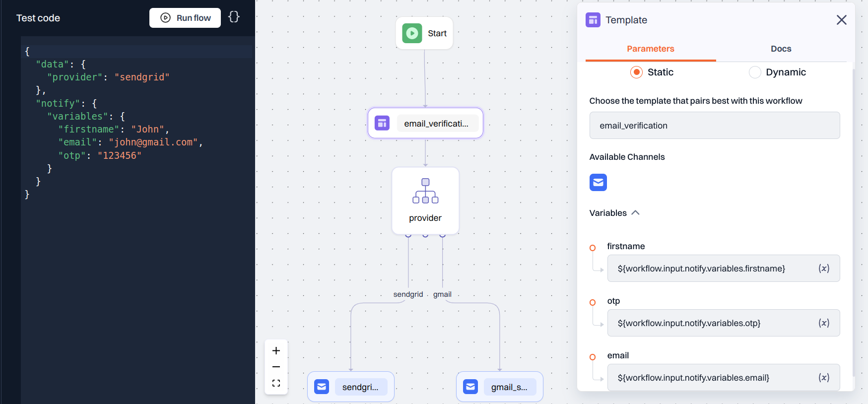This screenshot has height=404, width=868.
Task: Zoom out the canvas with minus button
Action: (x=276, y=367)
